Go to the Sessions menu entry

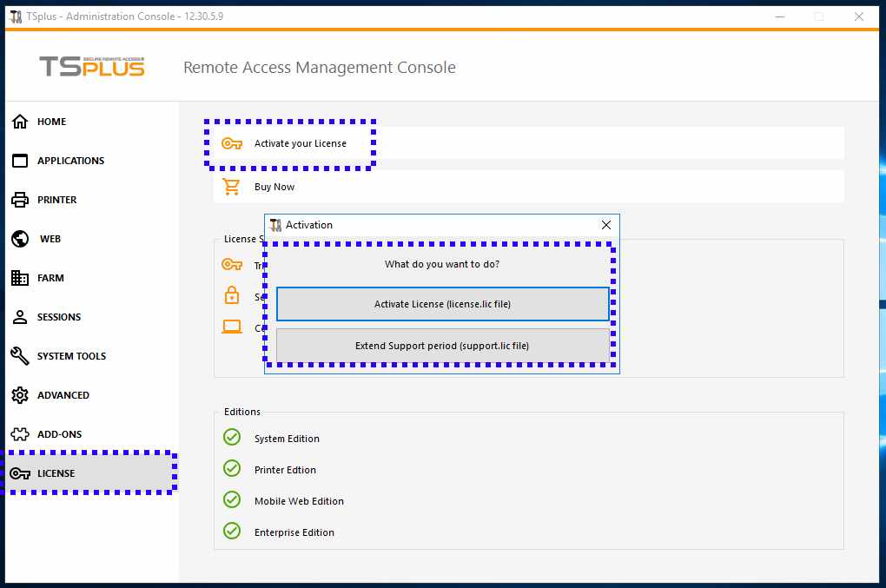[59, 317]
